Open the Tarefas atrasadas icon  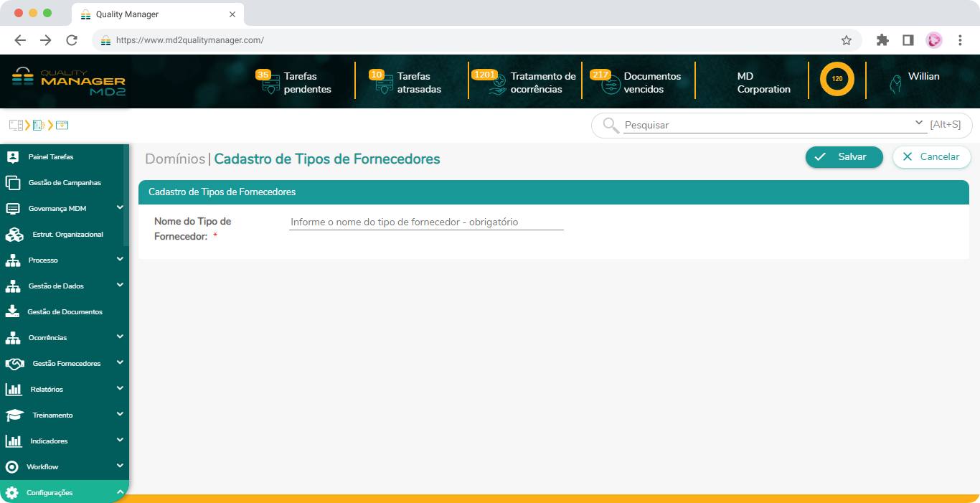tap(384, 85)
